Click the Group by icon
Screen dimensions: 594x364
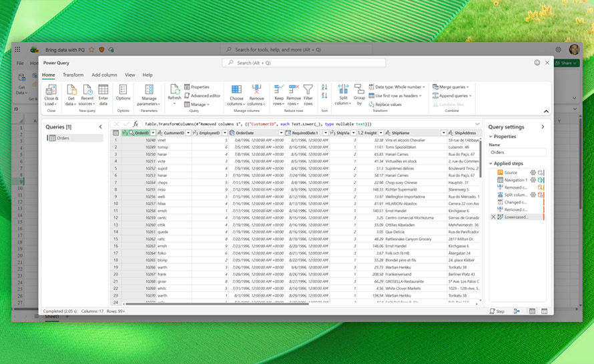pos(359,90)
